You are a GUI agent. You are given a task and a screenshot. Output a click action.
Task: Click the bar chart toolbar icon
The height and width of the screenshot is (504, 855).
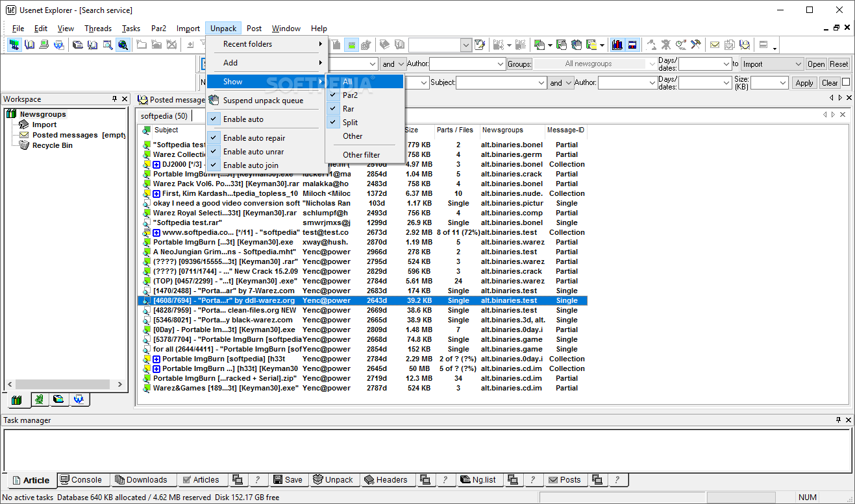click(x=617, y=45)
